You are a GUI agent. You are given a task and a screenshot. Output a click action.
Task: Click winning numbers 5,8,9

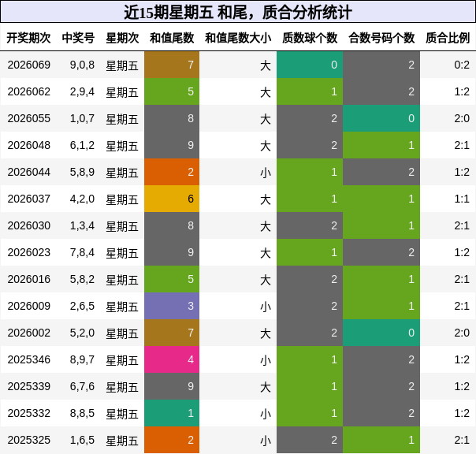[82, 172]
